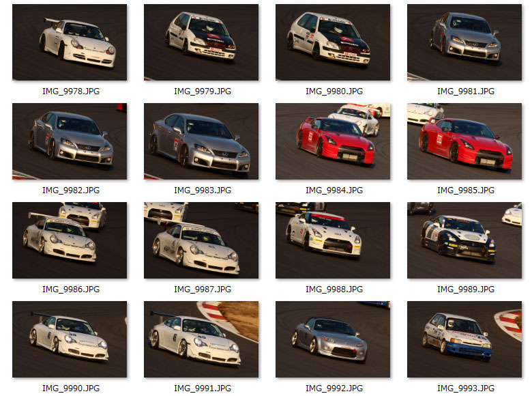
Task: Select the IMG_9978.JPG white Porsche thumbnail
Action: click(70, 42)
